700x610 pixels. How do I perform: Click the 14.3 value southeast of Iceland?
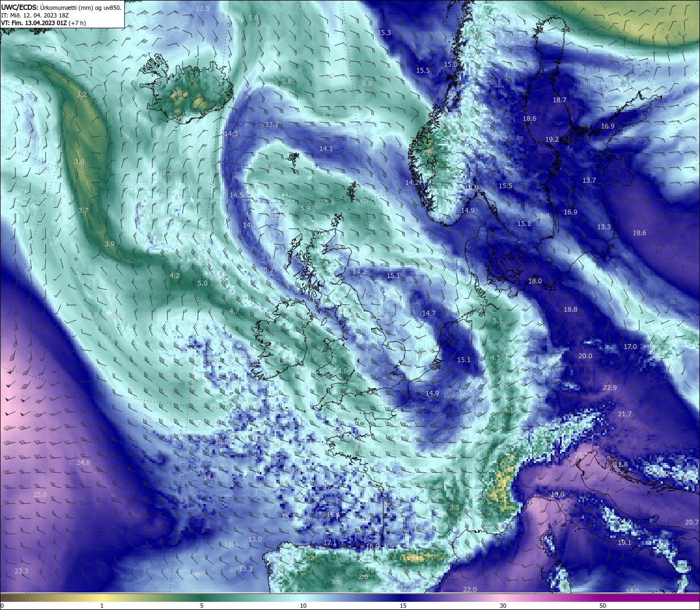[231, 134]
